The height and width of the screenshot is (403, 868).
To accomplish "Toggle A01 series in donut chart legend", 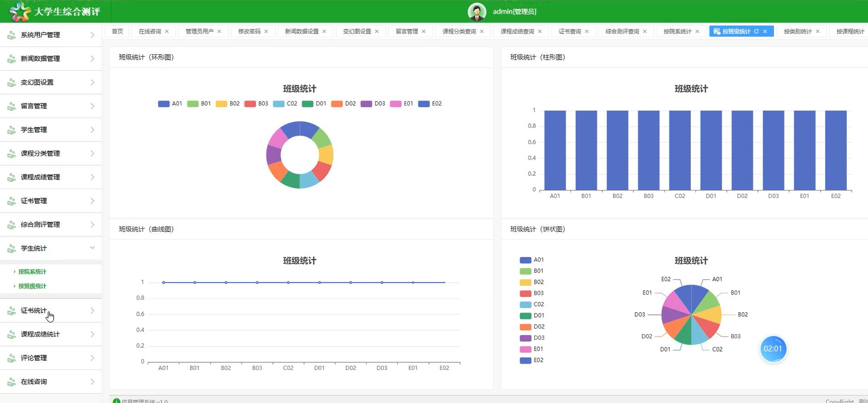I will click(x=170, y=104).
